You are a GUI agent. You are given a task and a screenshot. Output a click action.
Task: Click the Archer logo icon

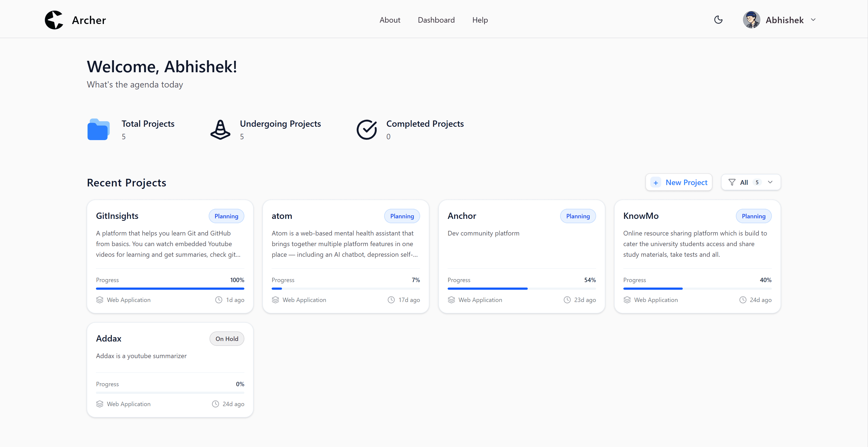(54, 20)
